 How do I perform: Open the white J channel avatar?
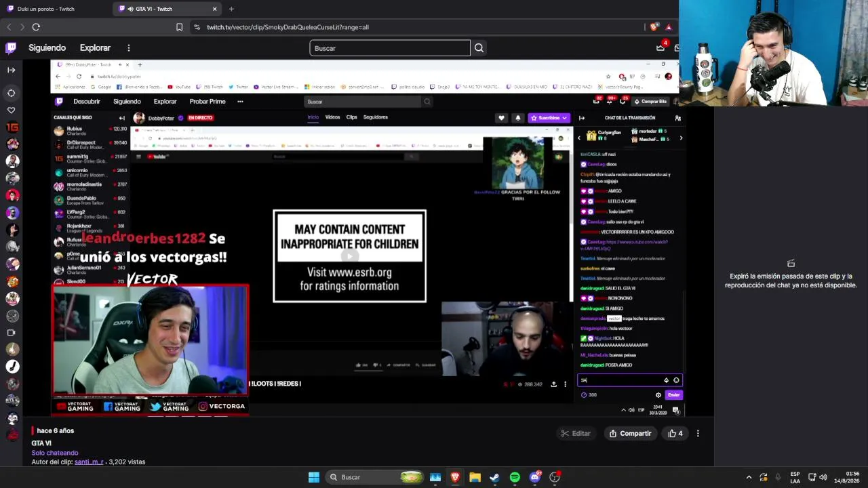(x=12, y=367)
